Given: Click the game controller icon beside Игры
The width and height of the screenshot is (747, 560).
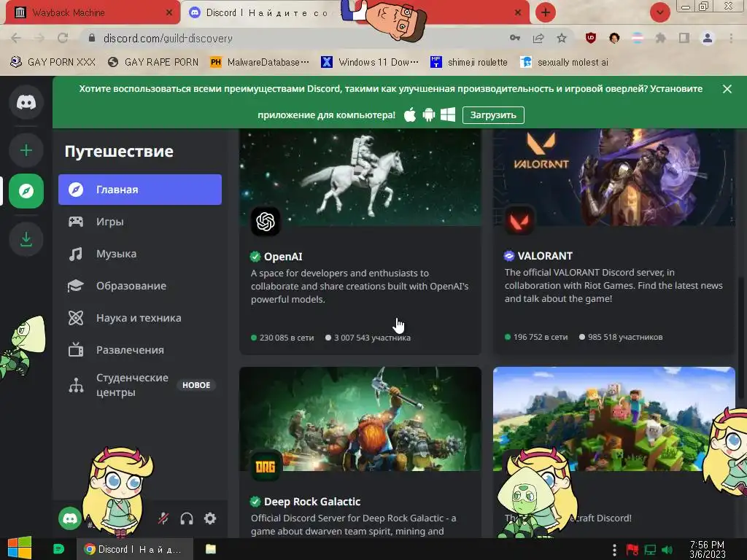Looking at the screenshot, I should (76, 222).
